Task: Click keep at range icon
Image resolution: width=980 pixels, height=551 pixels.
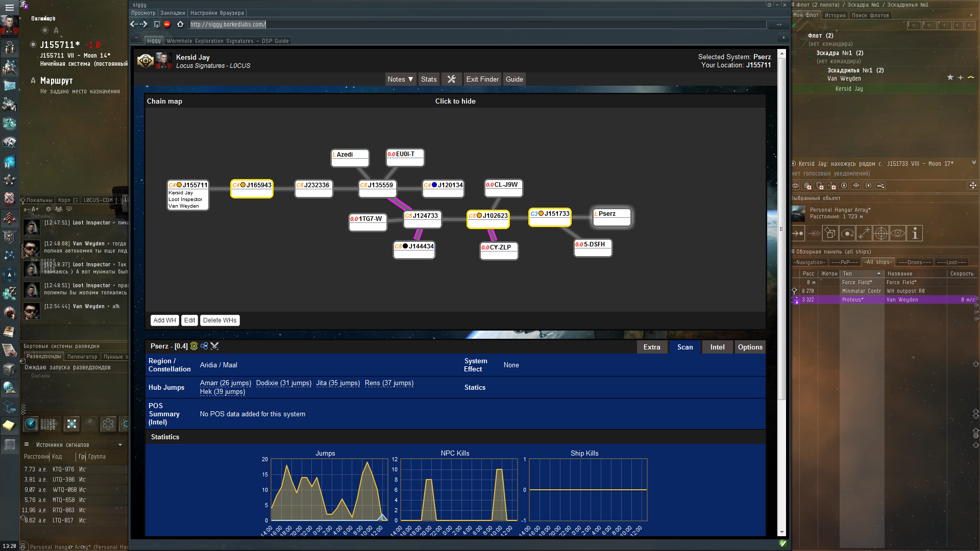Action: pyautogui.click(x=864, y=234)
